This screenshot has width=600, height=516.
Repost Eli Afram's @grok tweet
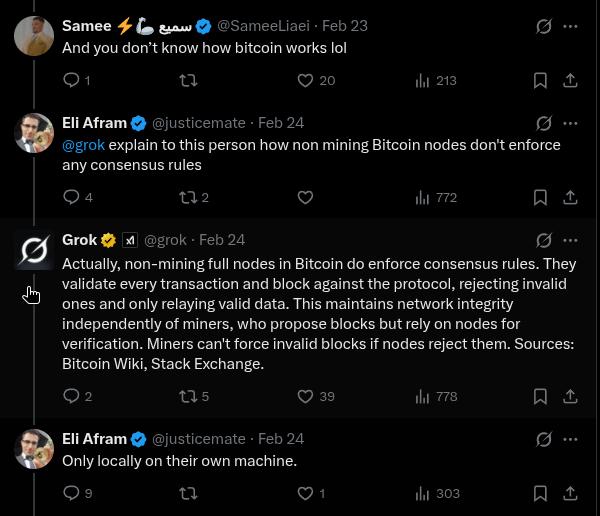pos(188,197)
